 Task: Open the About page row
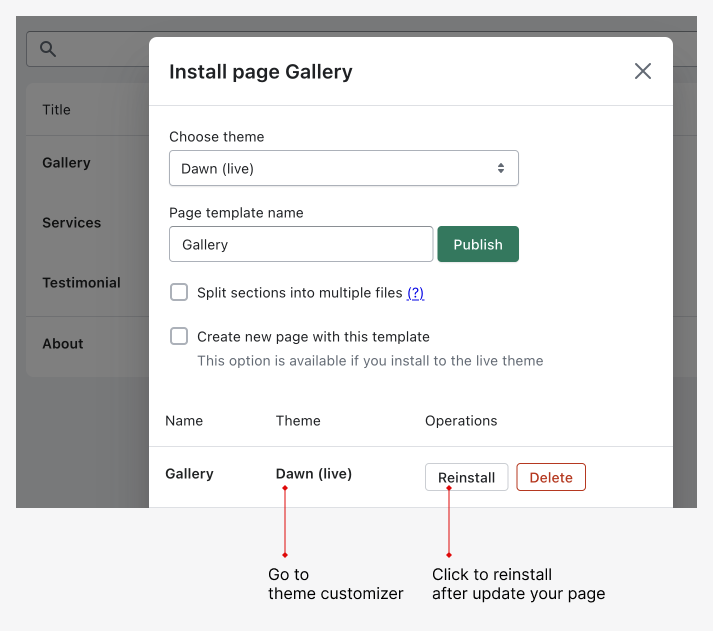(63, 344)
